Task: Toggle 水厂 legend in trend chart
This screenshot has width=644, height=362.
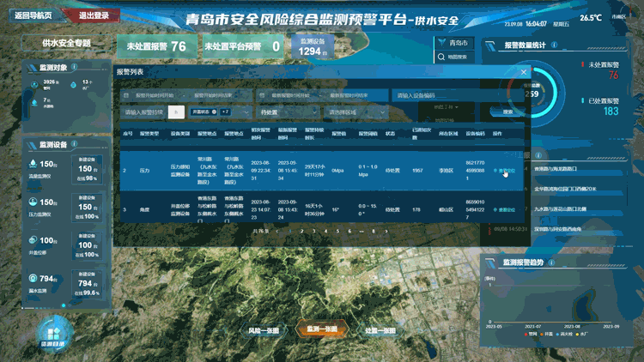Action: pyautogui.click(x=581, y=334)
